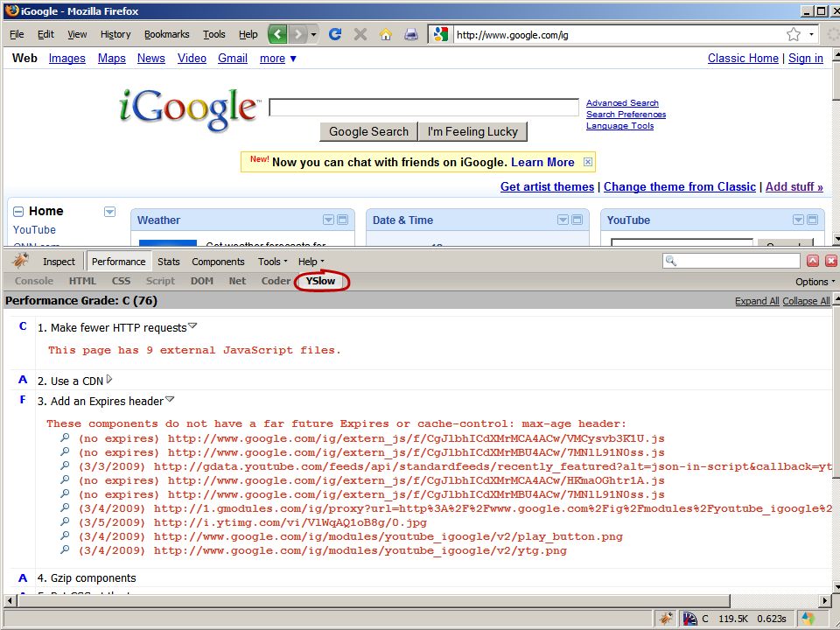Click Change theme from Classic link
Viewport: 840px width, 630px height.
tap(679, 187)
